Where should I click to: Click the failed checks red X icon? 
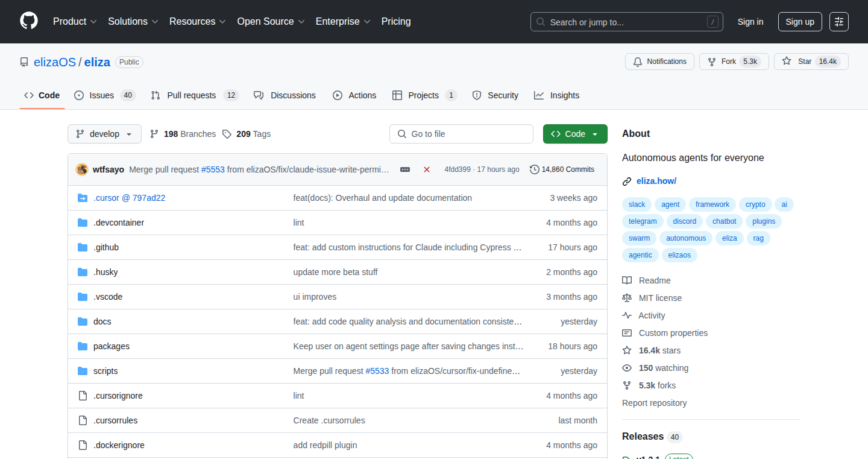coord(427,169)
